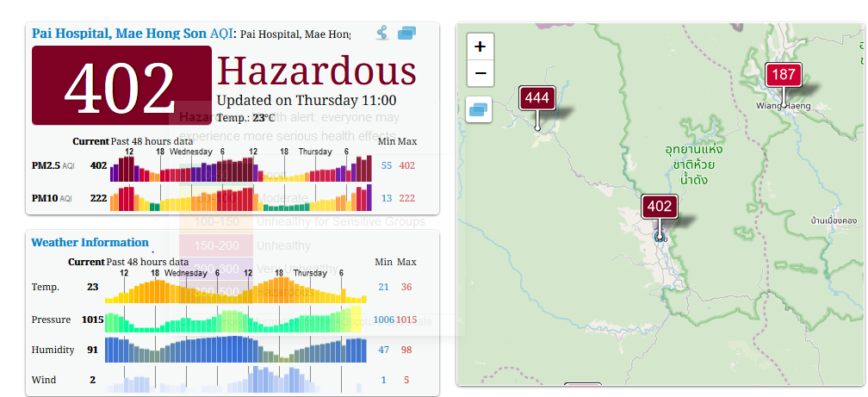Viewport: 868px width, 397px height.
Task: Open the Weather Information heading link
Action: (90, 242)
